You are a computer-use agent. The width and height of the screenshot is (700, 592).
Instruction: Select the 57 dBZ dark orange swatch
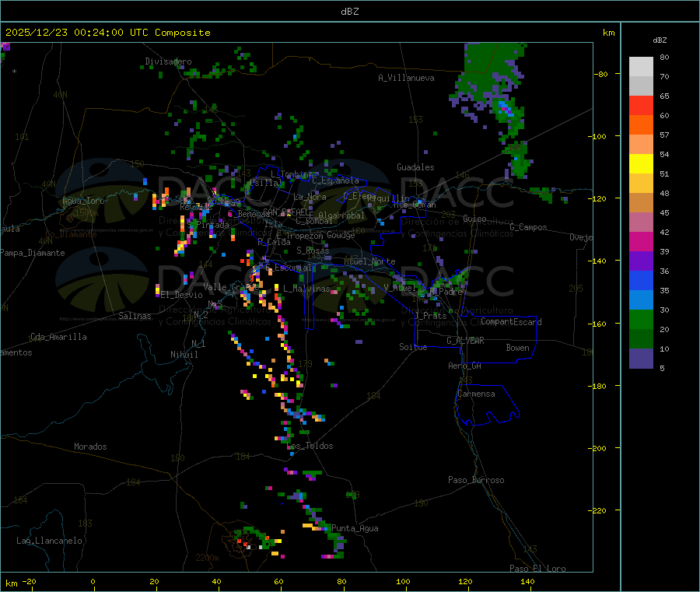(x=641, y=125)
